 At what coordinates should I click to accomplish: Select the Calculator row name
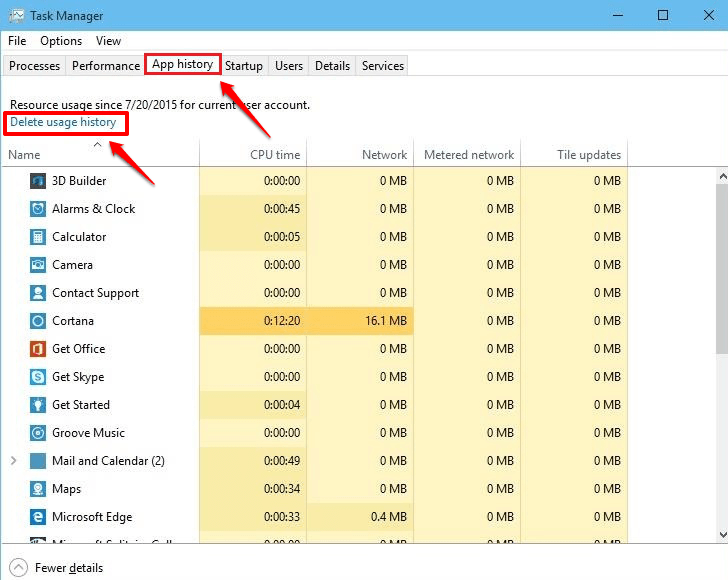[x=79, y=237]
